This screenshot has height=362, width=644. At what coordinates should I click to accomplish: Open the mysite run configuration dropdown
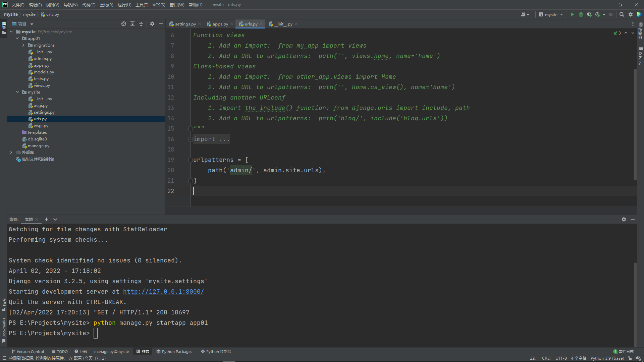(x=551, y=14)
